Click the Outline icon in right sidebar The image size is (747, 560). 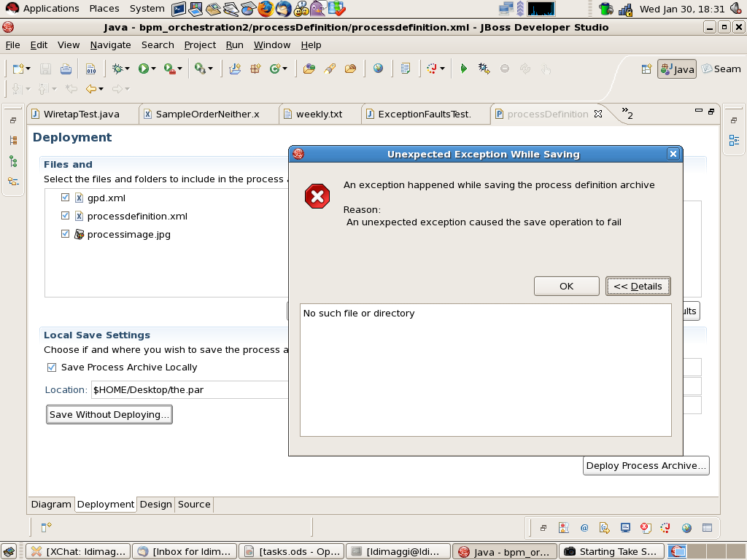[x=734, y=141]
